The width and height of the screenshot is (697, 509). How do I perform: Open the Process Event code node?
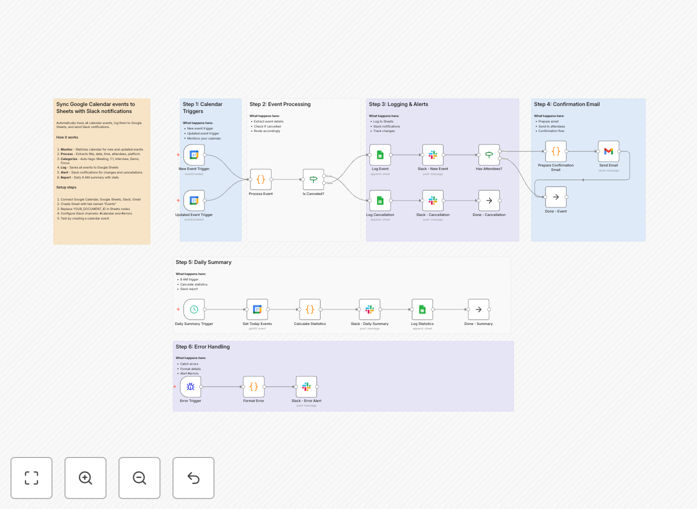[260, 180]
